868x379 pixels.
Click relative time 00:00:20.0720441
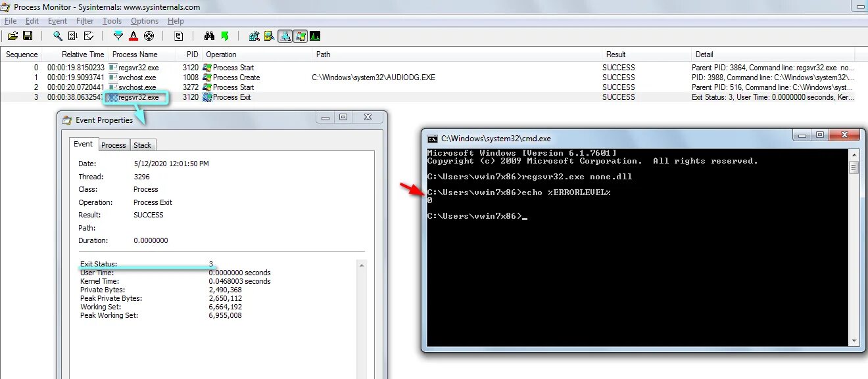point(76,87)
